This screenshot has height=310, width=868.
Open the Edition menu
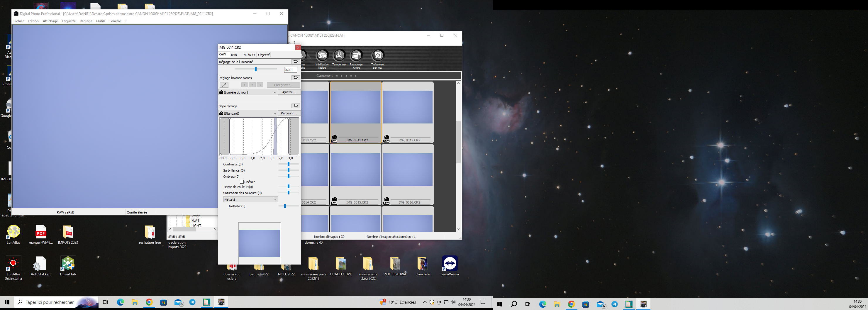click(x=33, y=21)
